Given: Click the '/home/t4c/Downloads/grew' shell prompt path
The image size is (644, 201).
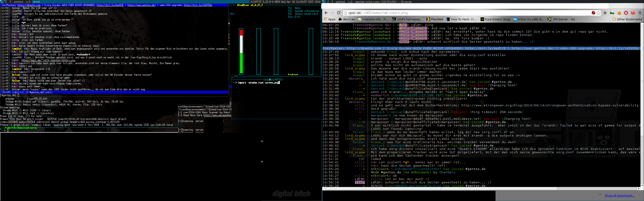Looking at the screenshot, I should pyautogui.click(x=21, y=128).
